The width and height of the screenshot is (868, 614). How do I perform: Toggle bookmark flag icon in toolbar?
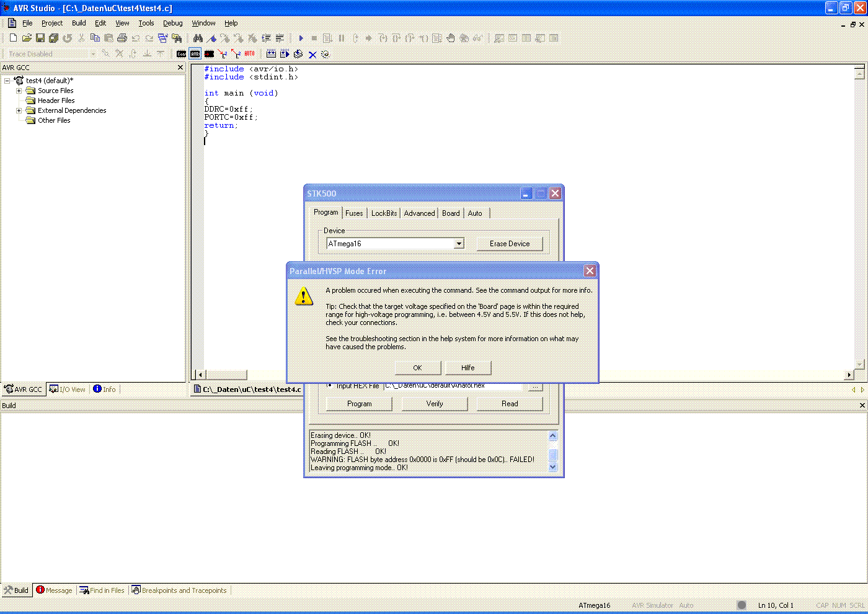(211, 38)
